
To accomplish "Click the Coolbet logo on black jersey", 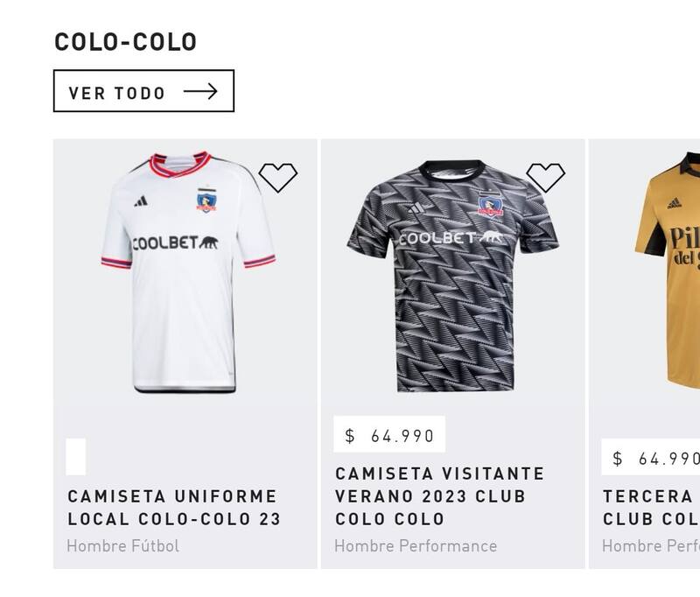I will pyautogui.click(x=451, y=238).
